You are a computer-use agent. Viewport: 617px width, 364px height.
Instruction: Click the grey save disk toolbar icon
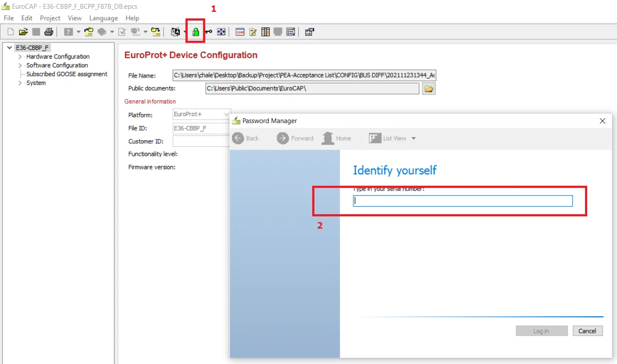pyautogui.click(x=36, y=32)
